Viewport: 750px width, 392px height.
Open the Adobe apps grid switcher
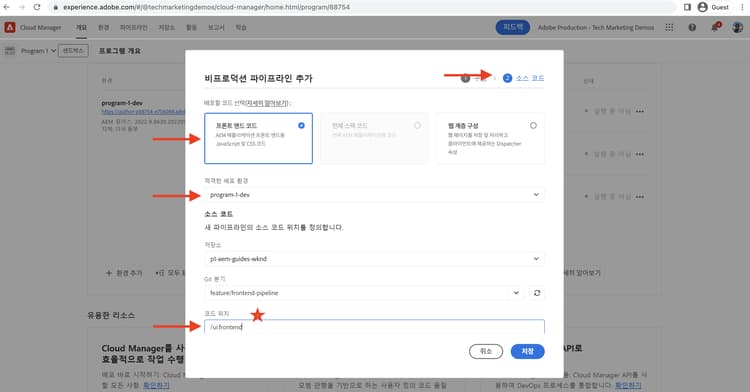coord(669,27)
